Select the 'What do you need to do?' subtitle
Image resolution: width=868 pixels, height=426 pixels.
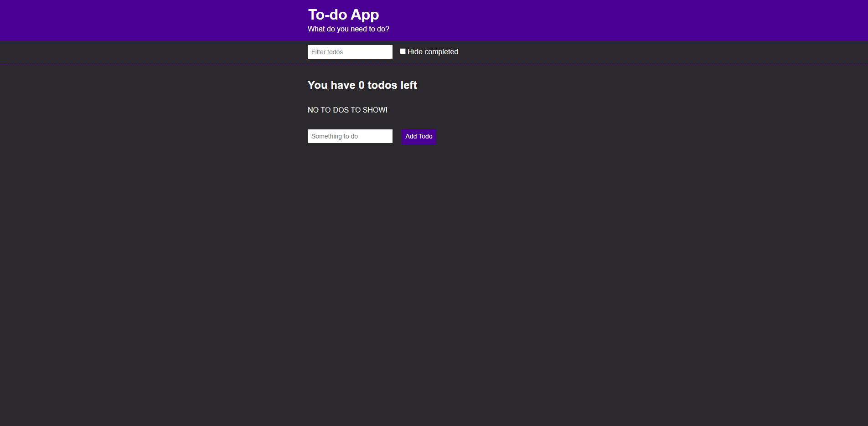point(348,29)
